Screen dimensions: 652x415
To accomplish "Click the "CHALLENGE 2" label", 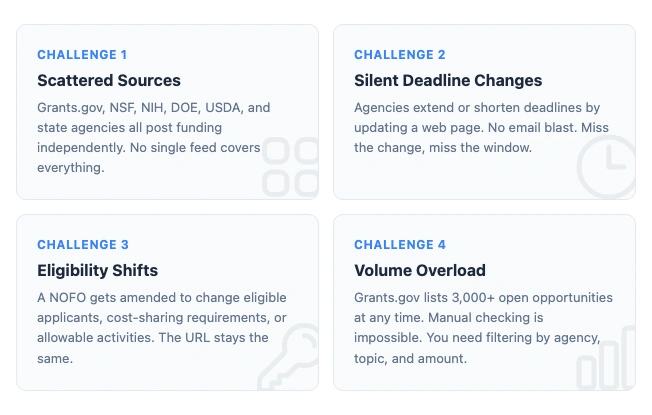I will pyautogui.click(x=400, y=55).
